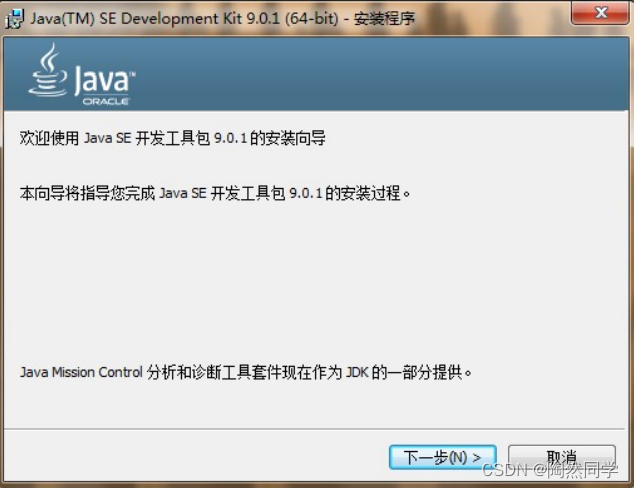Click the (64-bit) text in title bar
Image resolution: width=634 pixels, height=488 pixels.
click(311, 19)
